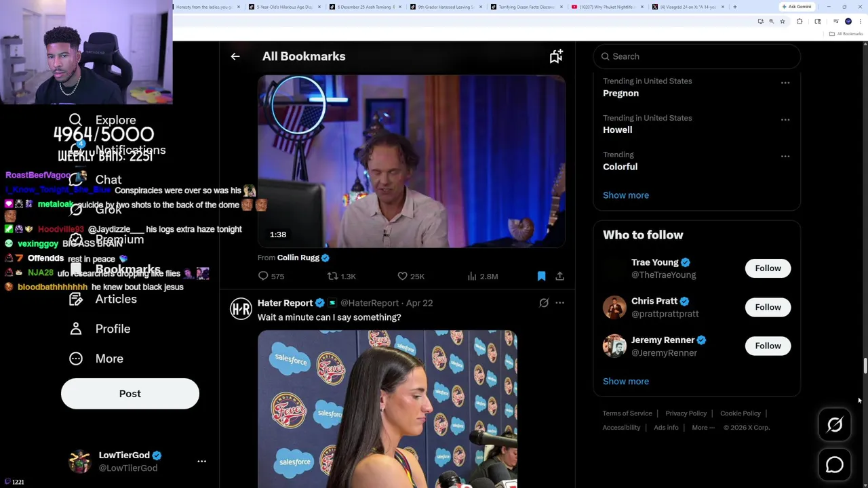Open account menu next to LowTierGod
This screenshot has width=868, height=488.
click(x=201, y=461)
